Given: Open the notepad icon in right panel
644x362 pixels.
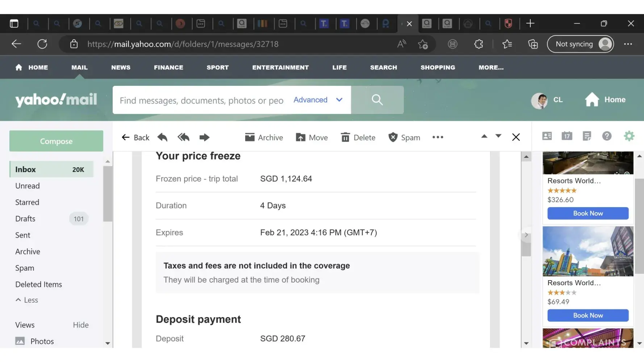Looking at the screenshot, I should coord(587,136).
